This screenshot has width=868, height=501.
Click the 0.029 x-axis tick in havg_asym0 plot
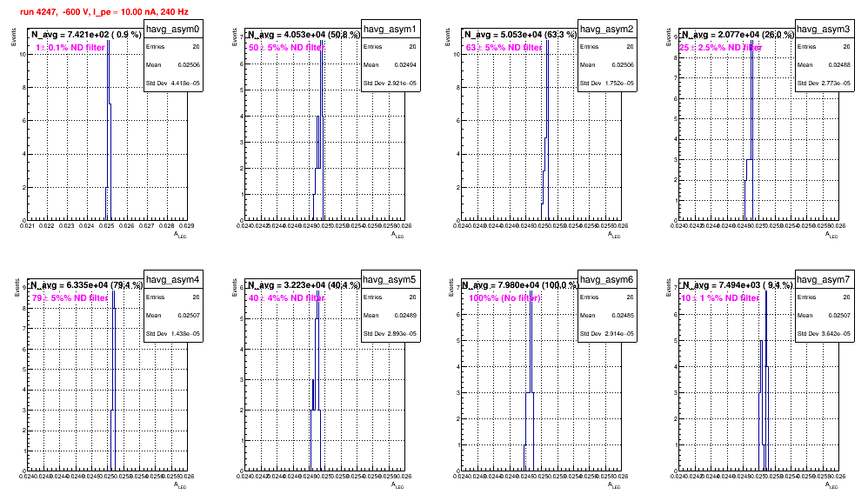tap(186, 226)
